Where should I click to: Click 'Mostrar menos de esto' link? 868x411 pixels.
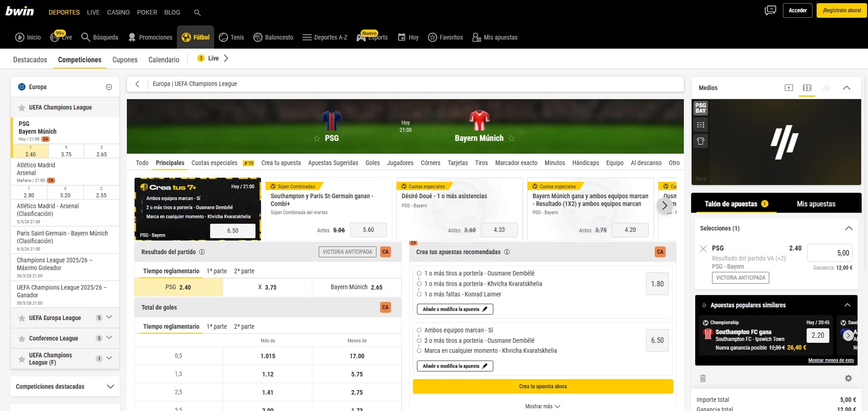coord(831,360)
